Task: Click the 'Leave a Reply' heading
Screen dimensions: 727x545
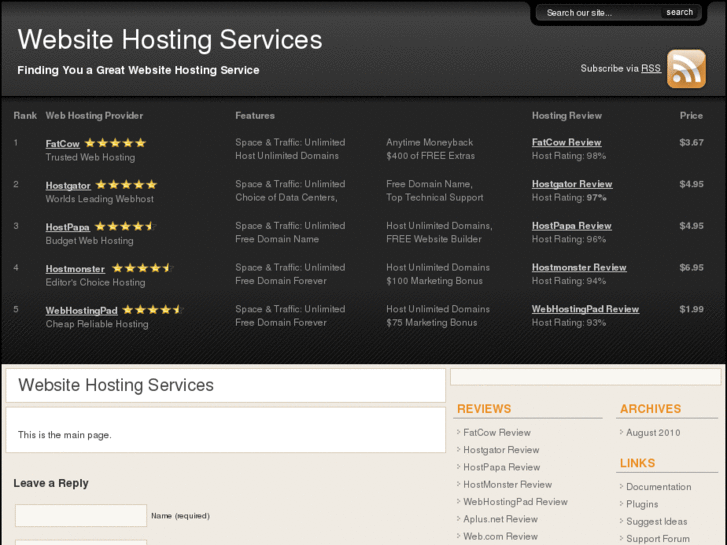Action: coord(51,483)
